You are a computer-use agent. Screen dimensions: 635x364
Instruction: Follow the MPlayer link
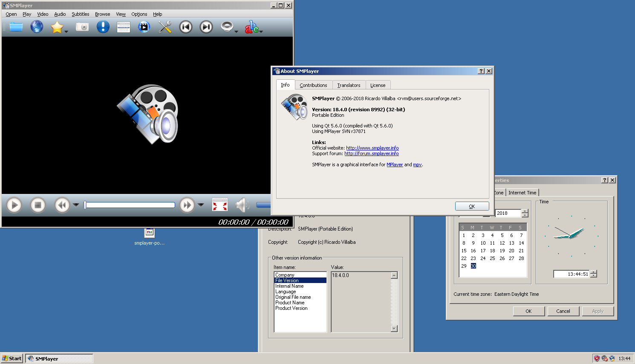pyautogui.click(x=395, y=165)
